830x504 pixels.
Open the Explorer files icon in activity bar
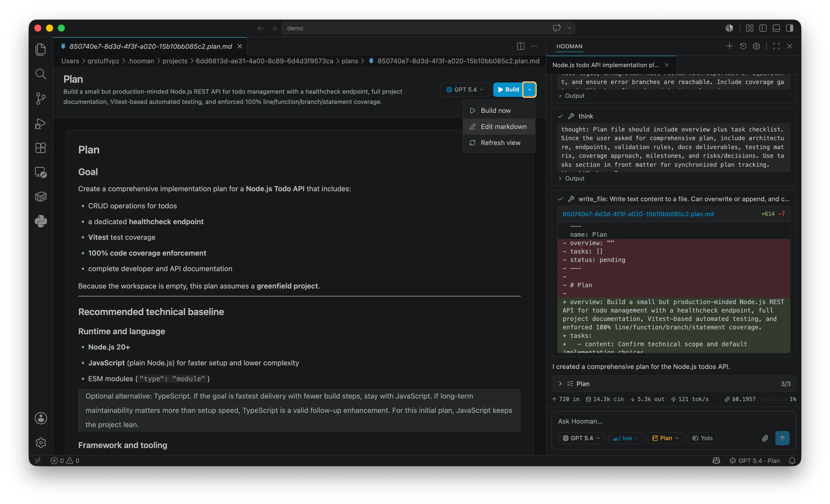point(41,50)
